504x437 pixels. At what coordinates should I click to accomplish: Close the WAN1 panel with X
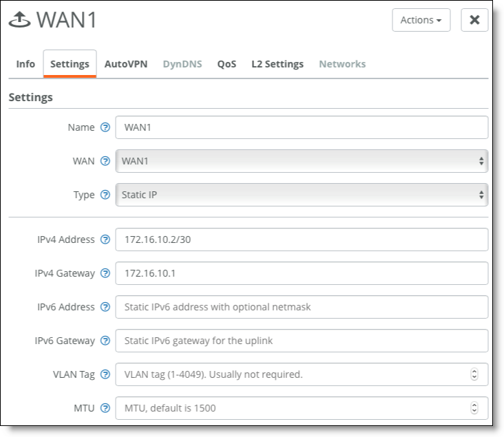tap(474, 20)
